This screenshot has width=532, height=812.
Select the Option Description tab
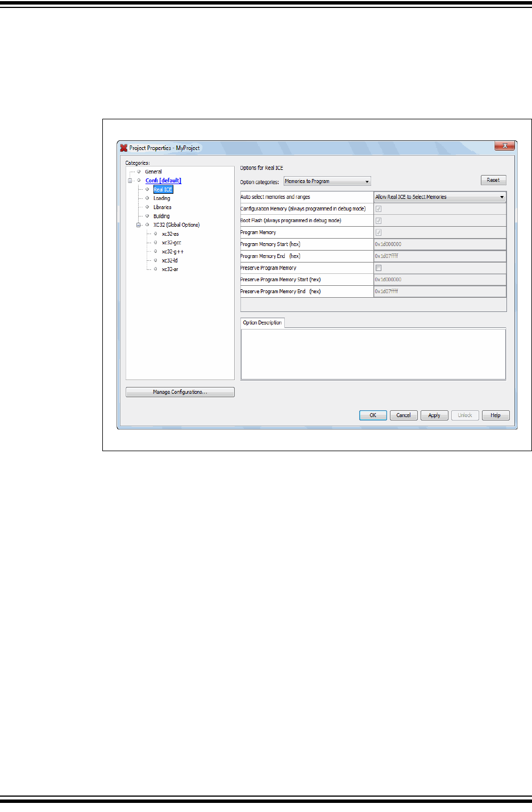pos(263,323)
